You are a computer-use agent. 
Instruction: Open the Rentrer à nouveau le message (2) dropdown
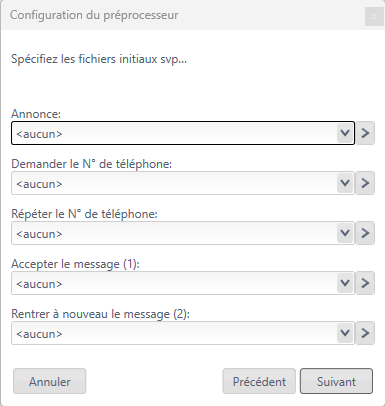(345, 333)
